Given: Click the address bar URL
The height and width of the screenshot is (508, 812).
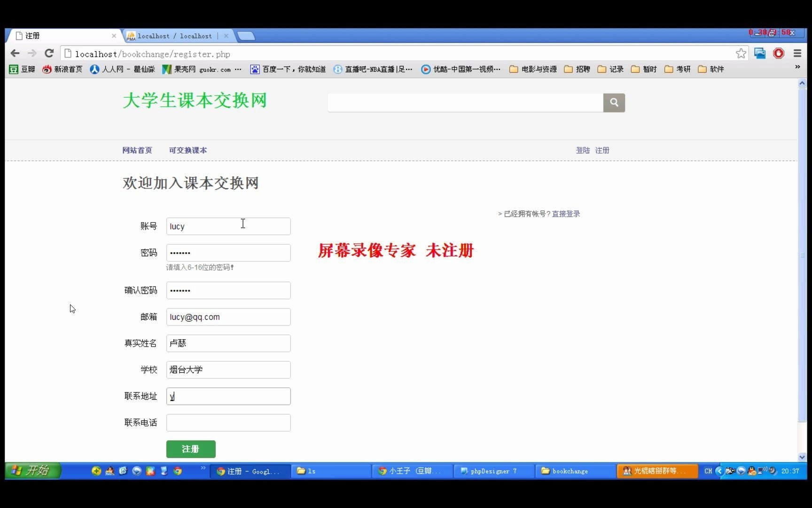Looking at the screenshot, I should coord(153,54).
